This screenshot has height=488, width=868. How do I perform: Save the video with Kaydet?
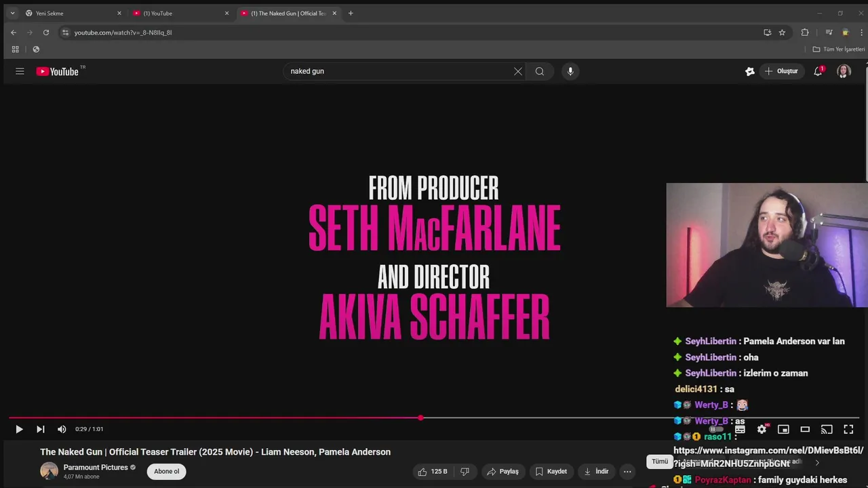(x=551, y=472)
